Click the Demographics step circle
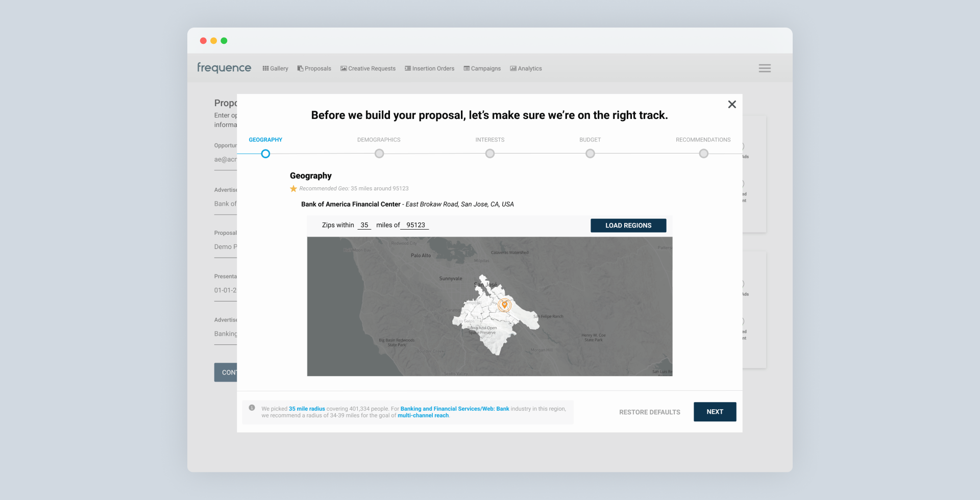 click(x=379, y=154)
